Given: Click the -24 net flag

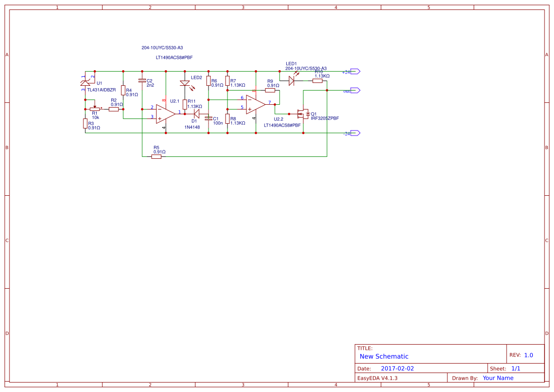Looking at the screenshot, I should (354, 133).
